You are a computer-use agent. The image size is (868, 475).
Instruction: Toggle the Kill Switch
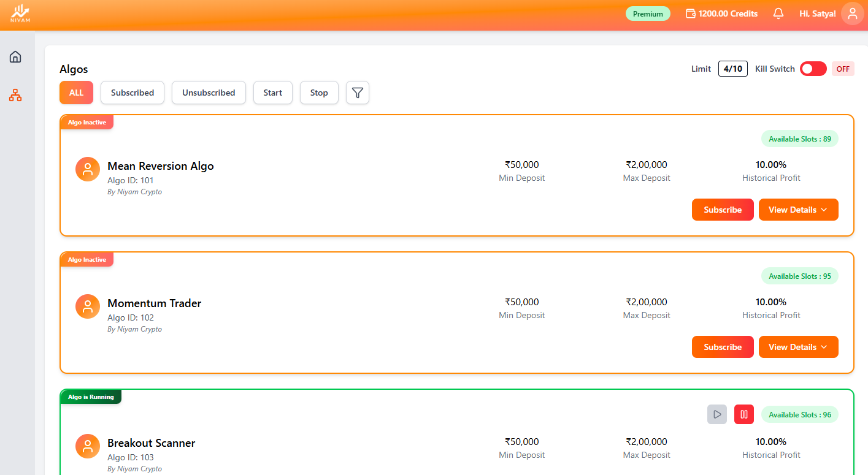click(x=813, y=69)
